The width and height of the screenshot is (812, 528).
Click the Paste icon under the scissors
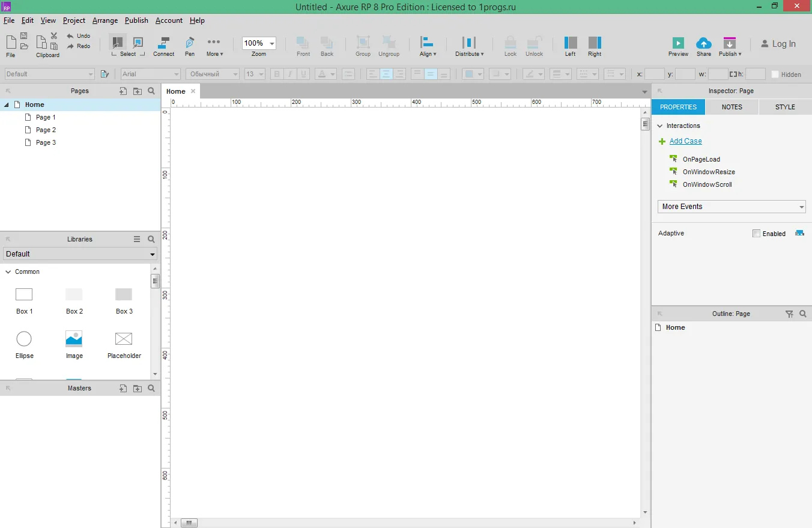tap(54, 46)
